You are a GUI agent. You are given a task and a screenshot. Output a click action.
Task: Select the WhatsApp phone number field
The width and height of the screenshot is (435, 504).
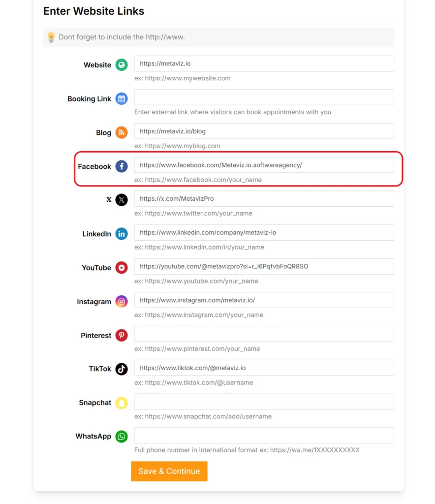coord(264,435)
